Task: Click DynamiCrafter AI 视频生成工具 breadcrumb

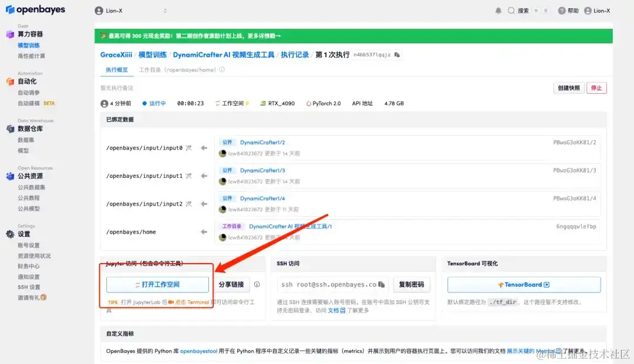Action: click(x=224, y=55)
